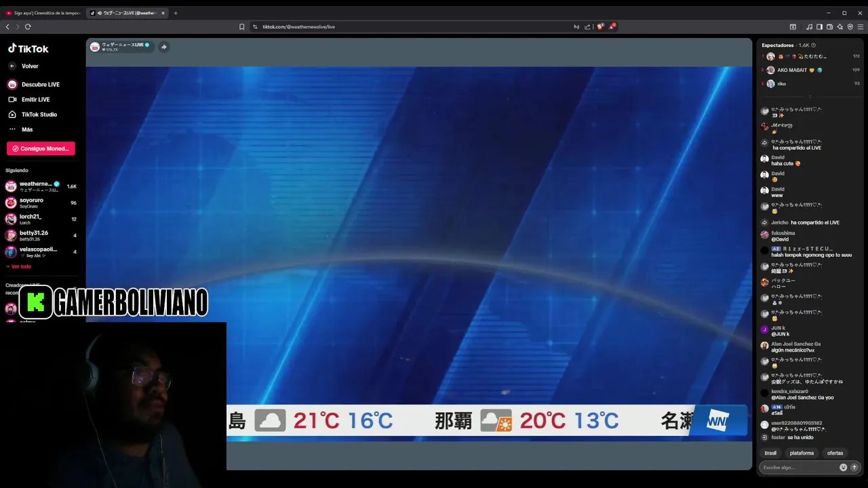Click Jericho ha compartido el LIVE message
This screenshot has height=488, width=868.
(x=806, y=222)
